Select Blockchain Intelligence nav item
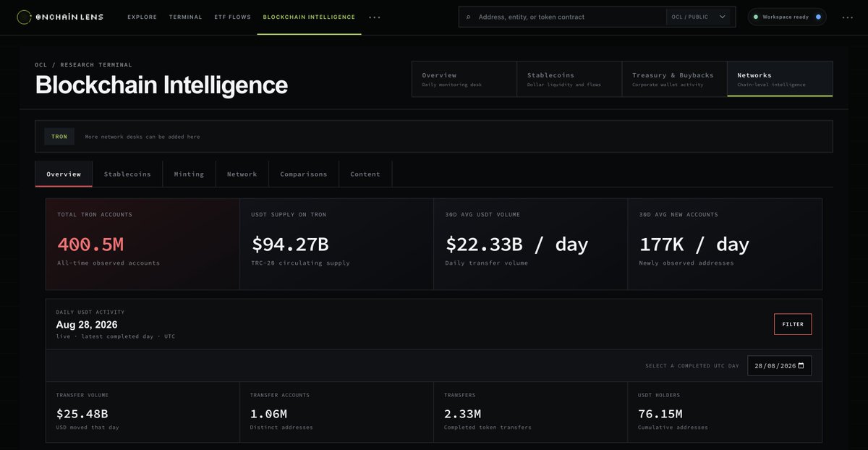The width and height of the screenshot is (868, 450). tap(310, 17)
